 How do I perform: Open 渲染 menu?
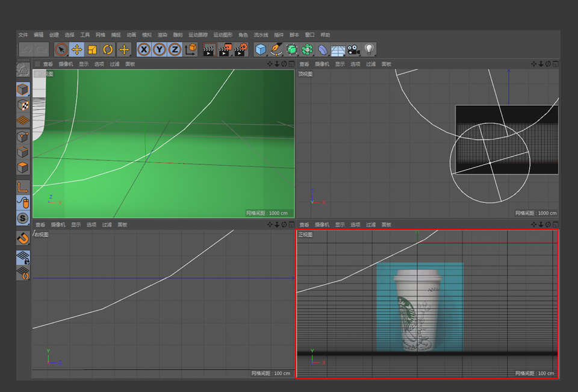[x=163, y=35]
